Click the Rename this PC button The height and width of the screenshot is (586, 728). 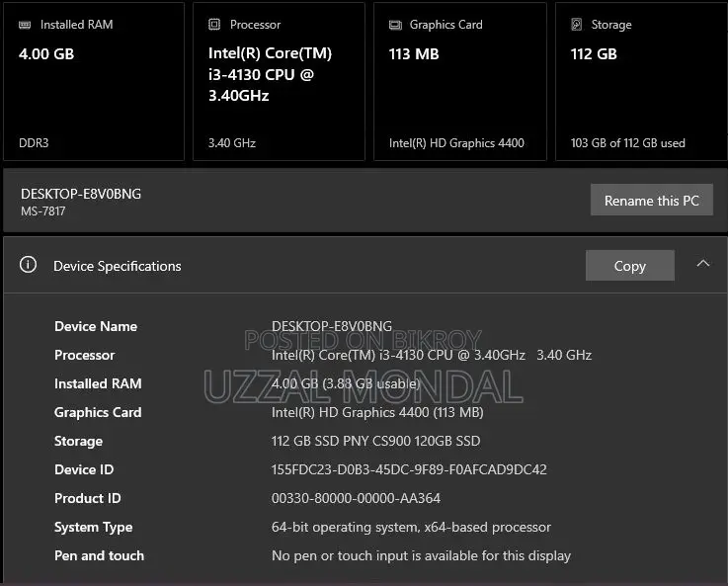coord(651,200)
